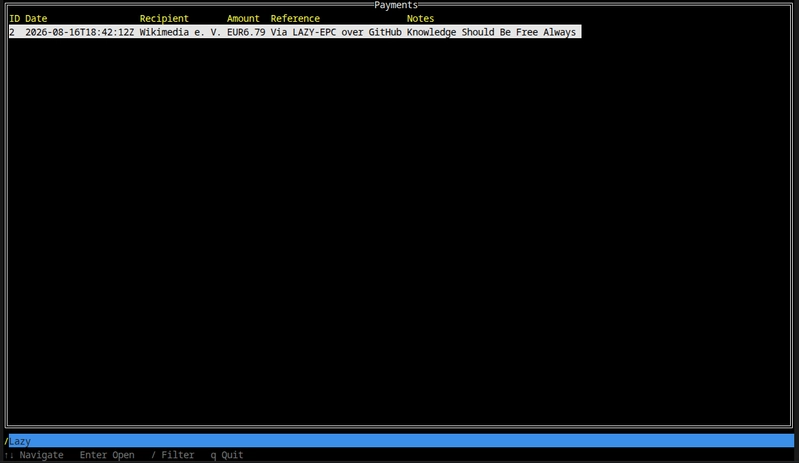Click the Enter Open hint

tap(107, 455)
